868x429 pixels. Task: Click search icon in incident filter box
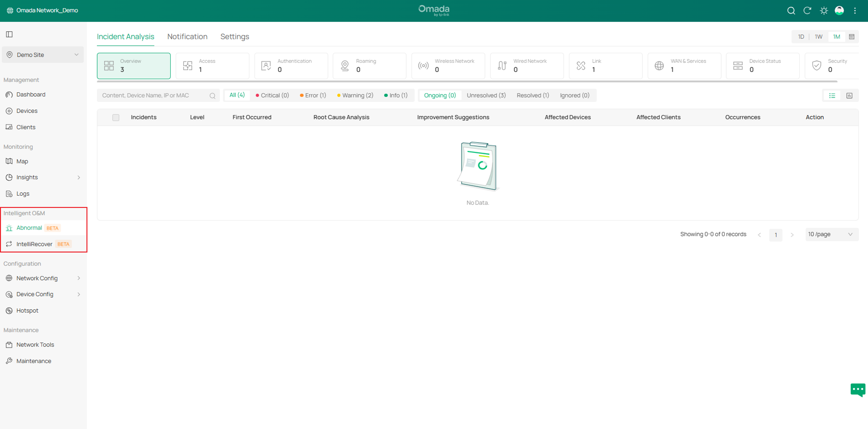click(x=212, y=96)
